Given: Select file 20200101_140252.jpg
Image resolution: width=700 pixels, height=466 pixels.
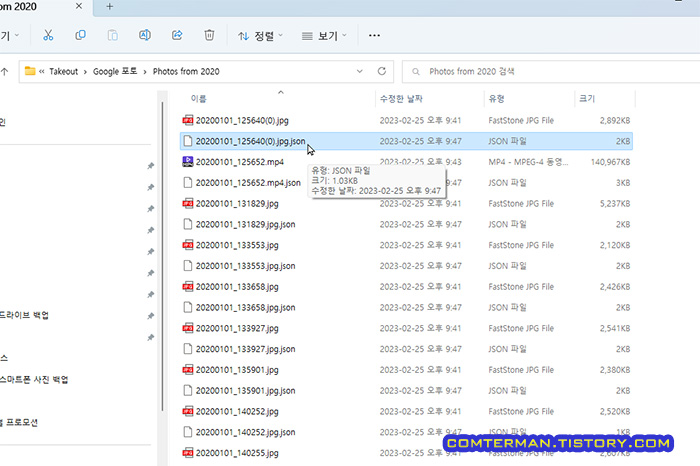Looking at the screenshot, I should click(x=406, y=411).
